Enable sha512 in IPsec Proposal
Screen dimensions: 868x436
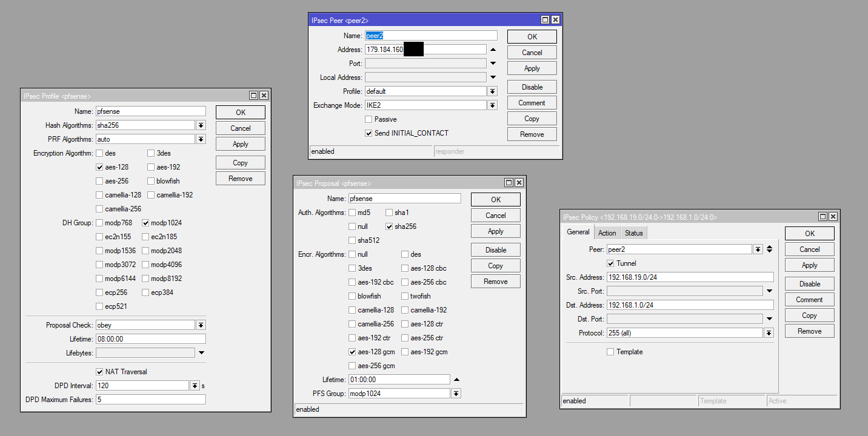[352, 240]
